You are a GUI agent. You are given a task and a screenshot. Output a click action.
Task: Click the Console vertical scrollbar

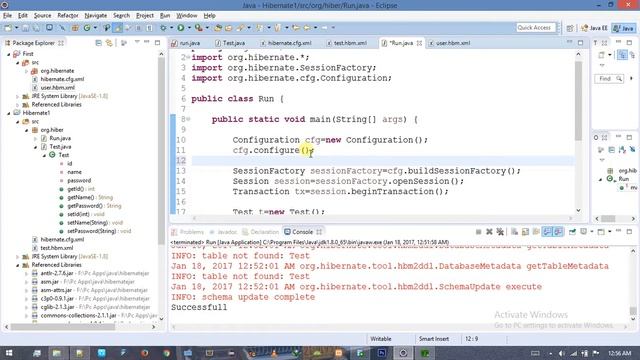coord(633,311)
